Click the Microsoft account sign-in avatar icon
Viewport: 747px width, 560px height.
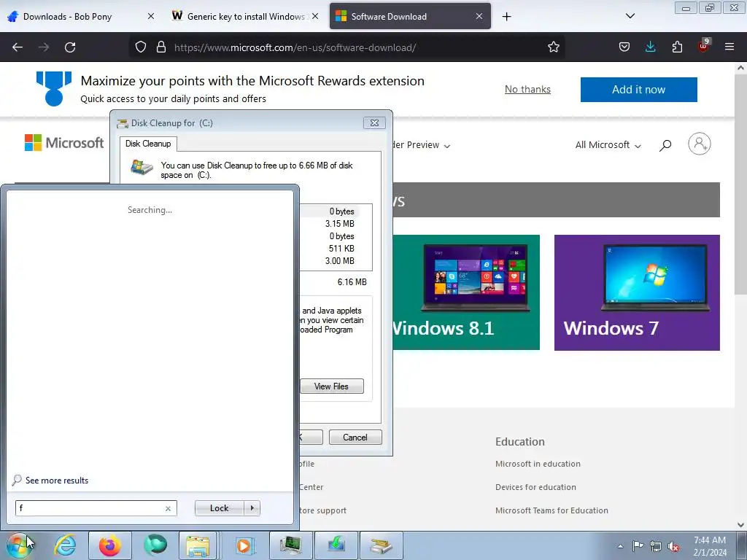700,144
